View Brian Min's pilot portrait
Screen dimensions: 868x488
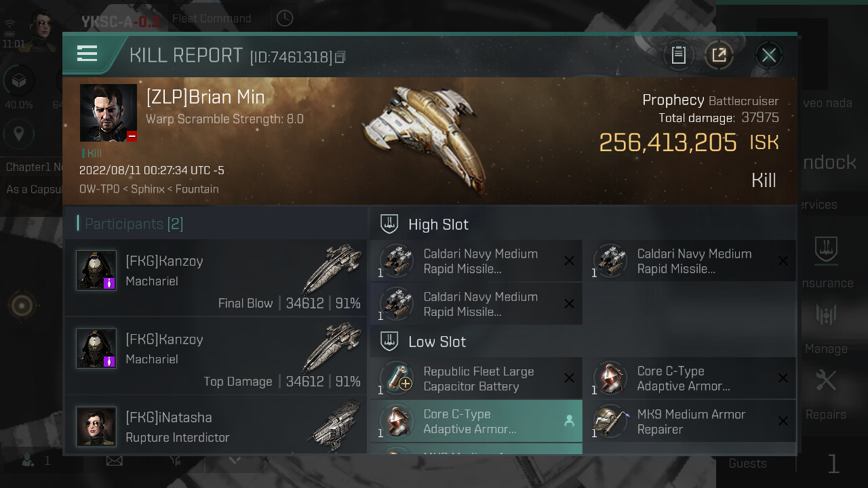click(108, 113)
